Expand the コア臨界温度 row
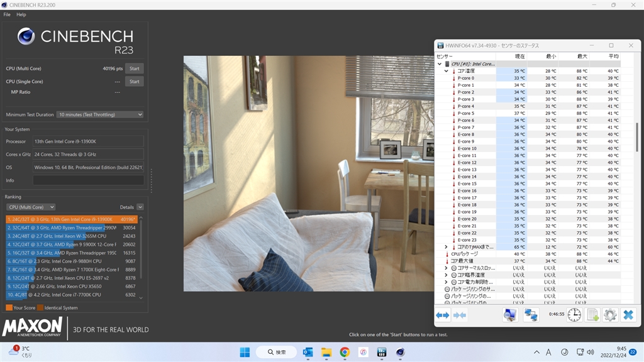The image size is (644, 362). click(446, 275)
